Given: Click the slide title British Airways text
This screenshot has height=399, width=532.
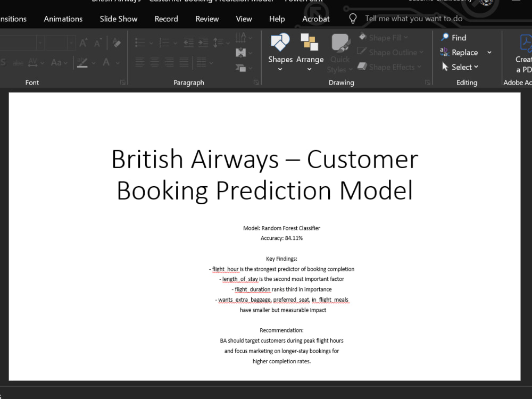Looking at the screenshot, I should point(264,174).
